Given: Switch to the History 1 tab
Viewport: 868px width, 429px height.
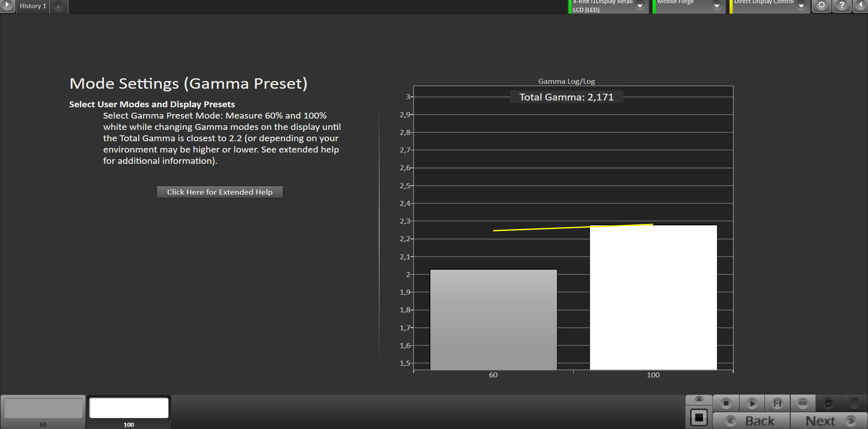Looking at the screenshot, I should pyautogui.click(x=33, y=6).
